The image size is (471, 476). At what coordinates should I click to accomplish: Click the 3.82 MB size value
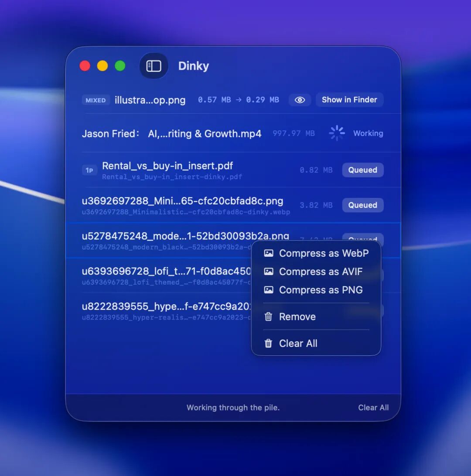tap(316, 205)
